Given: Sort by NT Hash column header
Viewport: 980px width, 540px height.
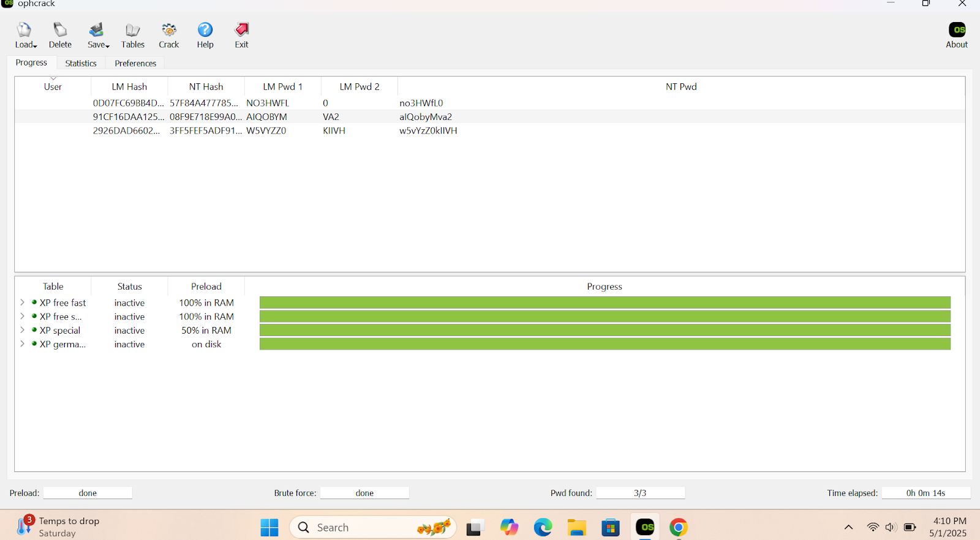Looking at the screenshot, I should coord(206,86).
